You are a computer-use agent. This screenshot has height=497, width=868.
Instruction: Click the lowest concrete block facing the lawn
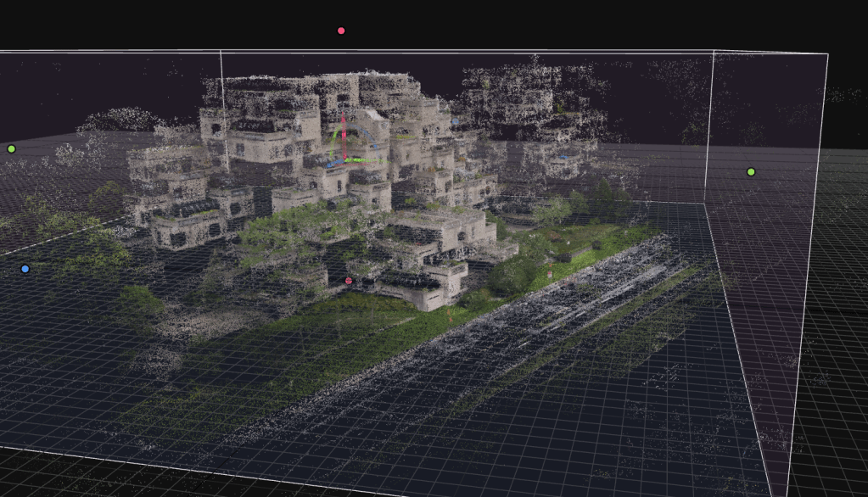424,293
